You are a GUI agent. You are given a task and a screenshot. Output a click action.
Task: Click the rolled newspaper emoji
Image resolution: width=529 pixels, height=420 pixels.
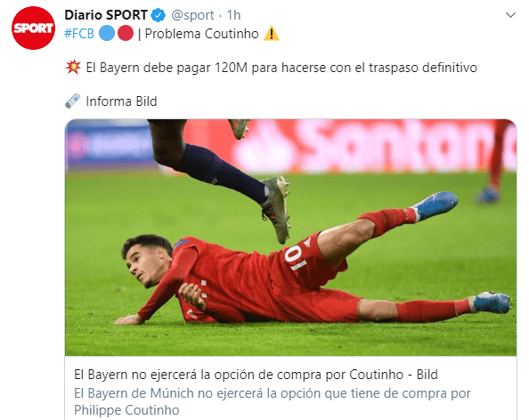[x=73, y=101]
